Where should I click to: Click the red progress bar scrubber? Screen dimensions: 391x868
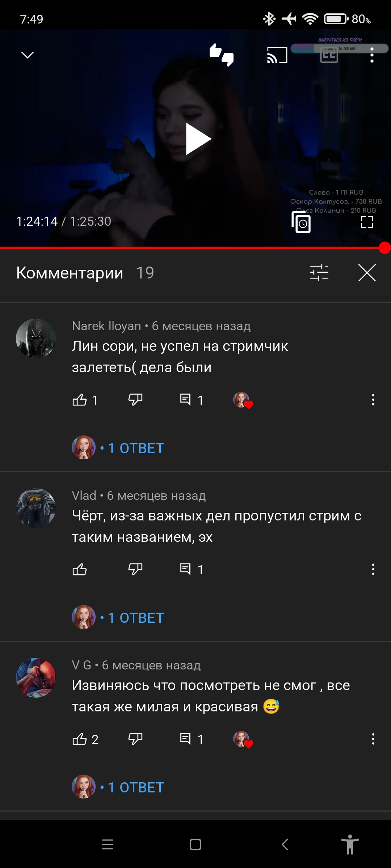point(384,248)
